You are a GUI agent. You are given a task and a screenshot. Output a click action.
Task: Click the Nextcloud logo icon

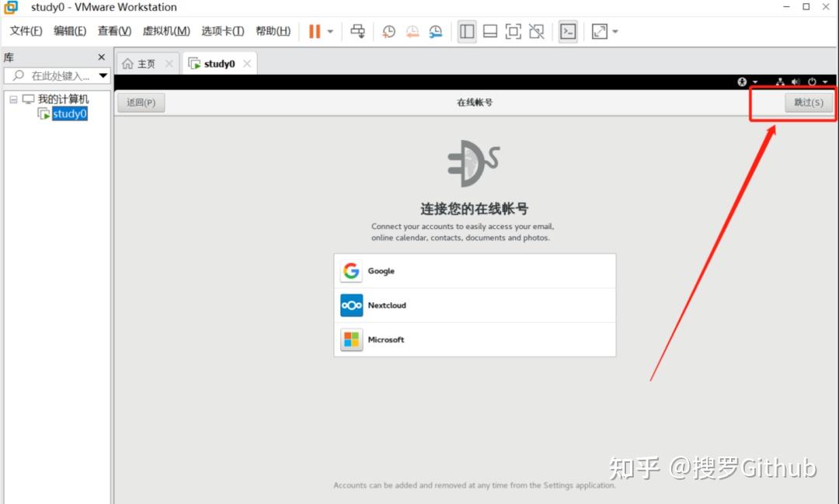coord(352,305)
